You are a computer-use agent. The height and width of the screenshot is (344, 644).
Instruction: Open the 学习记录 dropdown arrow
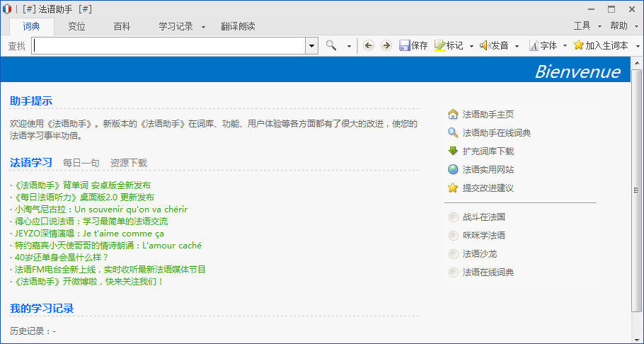click(x=203, y=27)
